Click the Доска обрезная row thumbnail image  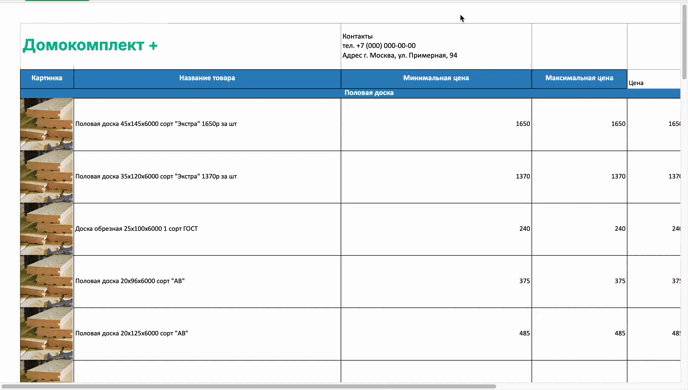tap(47, 229)
